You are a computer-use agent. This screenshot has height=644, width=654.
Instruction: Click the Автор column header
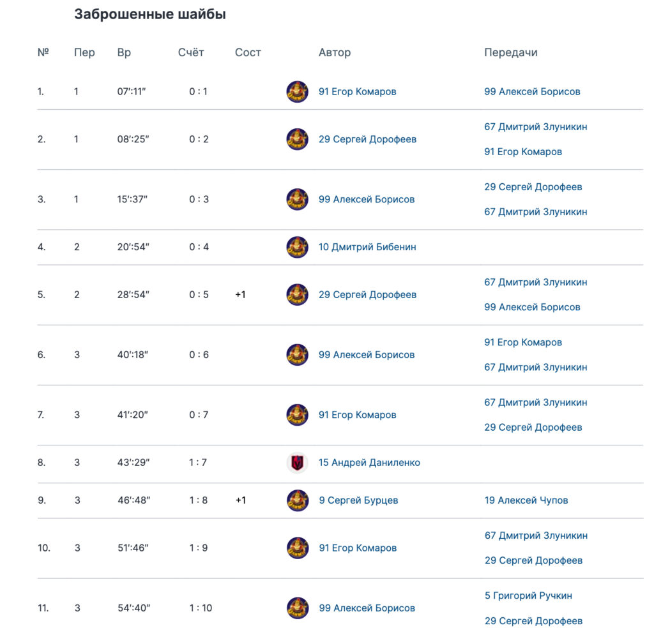point(335,52)
